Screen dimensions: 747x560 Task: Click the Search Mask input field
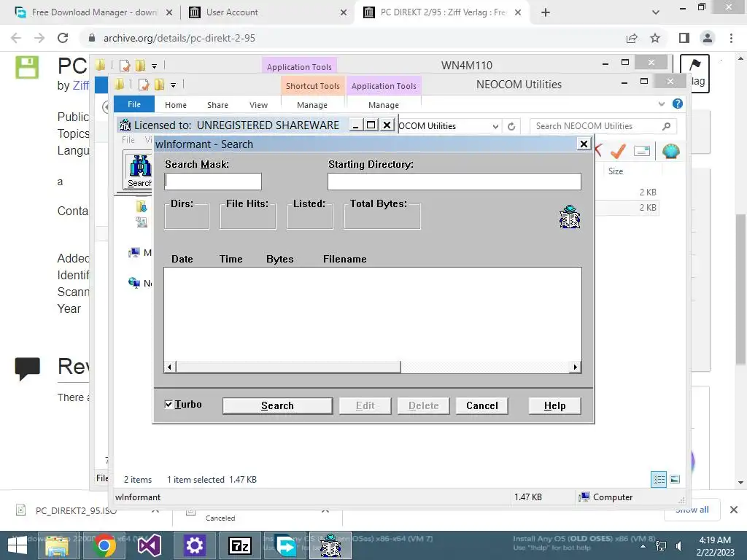click(x=213, y=182)
